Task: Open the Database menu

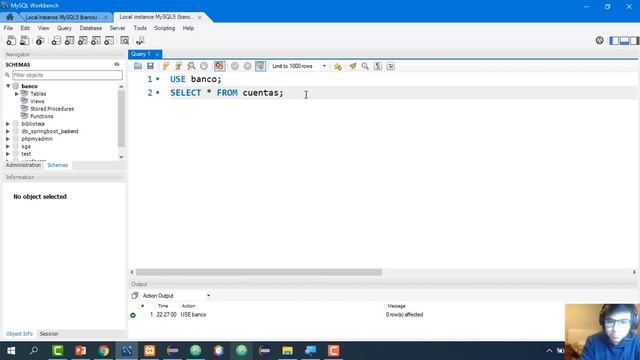Action: 91,28
